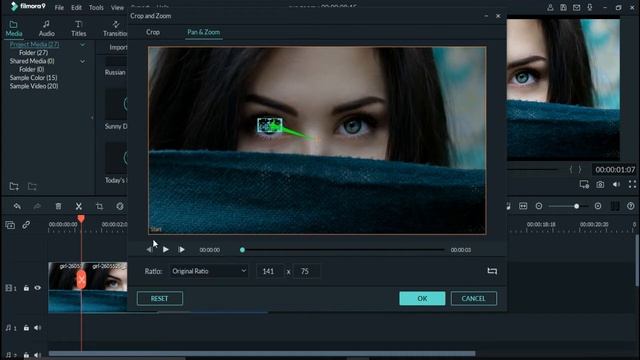Select the small Start frame box on eye
This screenshot has height=360, width=640.
tap(270, 125)
